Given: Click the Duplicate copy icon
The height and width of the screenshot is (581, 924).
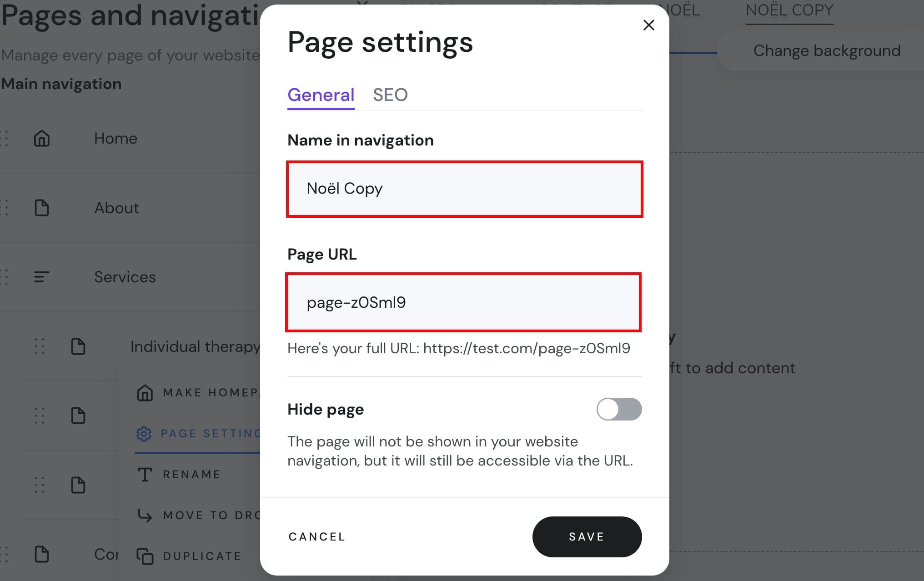Looking at the screenshot, I should 145,556.
